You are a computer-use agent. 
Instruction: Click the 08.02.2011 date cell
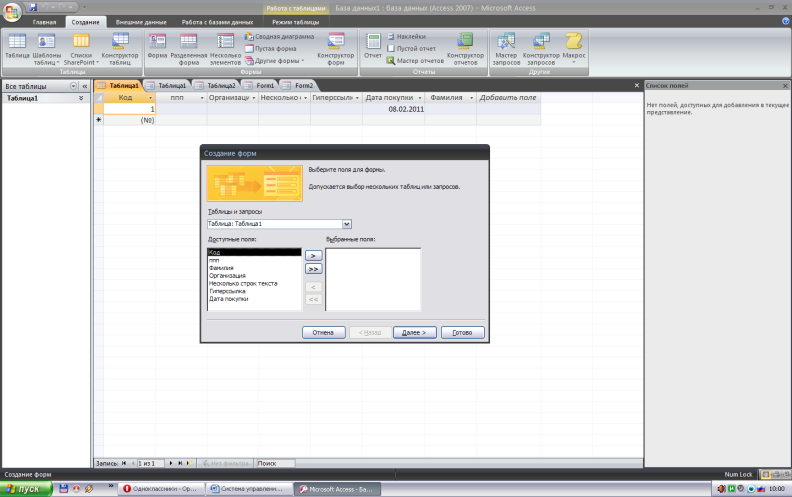tap(393, 109)
